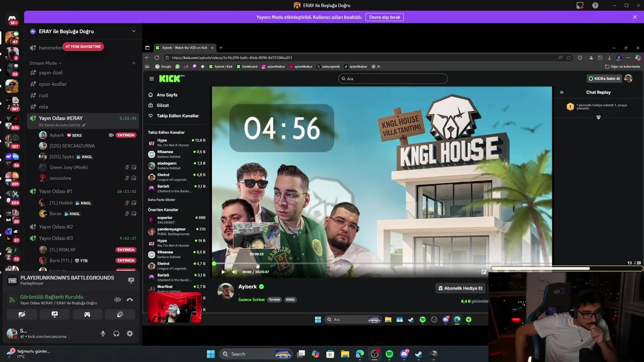Screen dimensions: 644x362
Task: Start an activity with gamepad icon
Action: [x=87, y=314]
